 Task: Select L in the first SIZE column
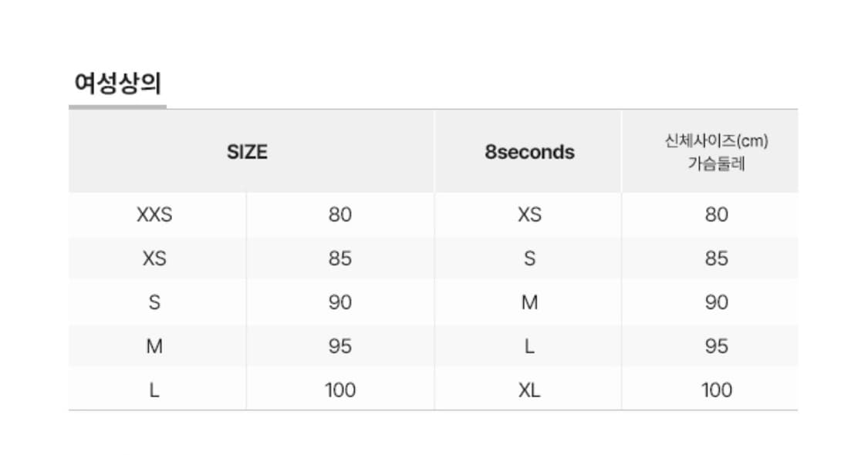[x=154, y=390]
